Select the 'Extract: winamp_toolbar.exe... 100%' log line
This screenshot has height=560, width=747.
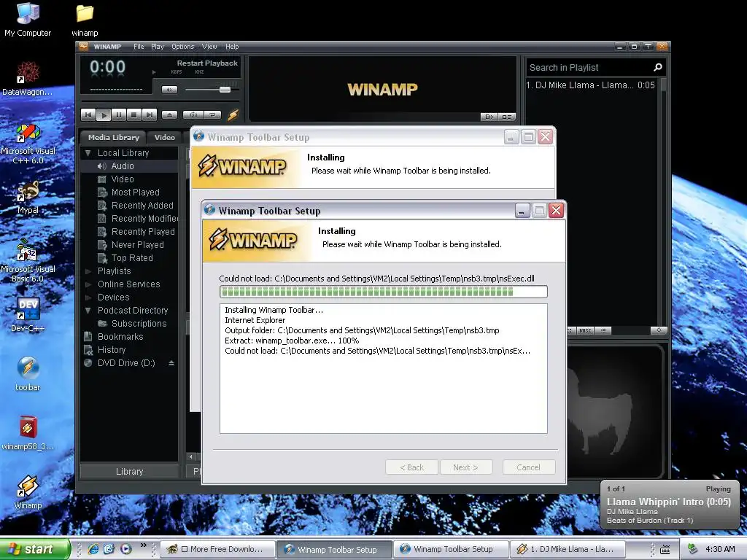(x=292, y=341)
